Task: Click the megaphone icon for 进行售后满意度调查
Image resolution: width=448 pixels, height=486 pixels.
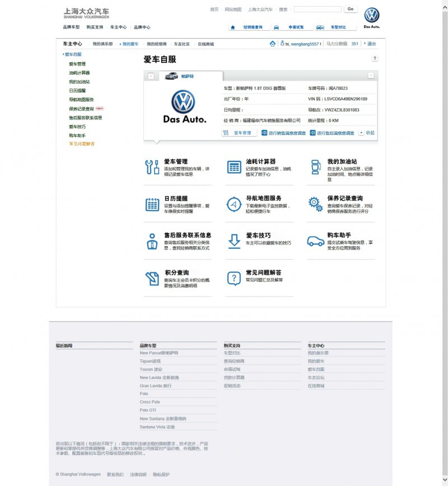Action: coord(312,133)
